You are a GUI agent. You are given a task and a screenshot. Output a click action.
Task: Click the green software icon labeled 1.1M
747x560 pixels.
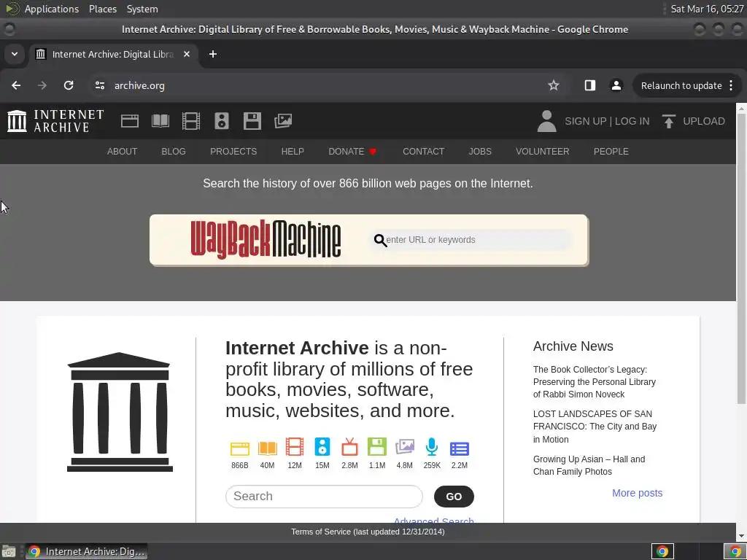click(x=377, y=447)
